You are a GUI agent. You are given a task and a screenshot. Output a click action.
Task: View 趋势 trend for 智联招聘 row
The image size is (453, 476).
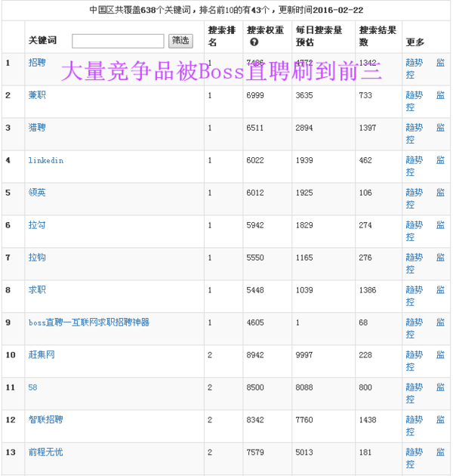(414, 419)
